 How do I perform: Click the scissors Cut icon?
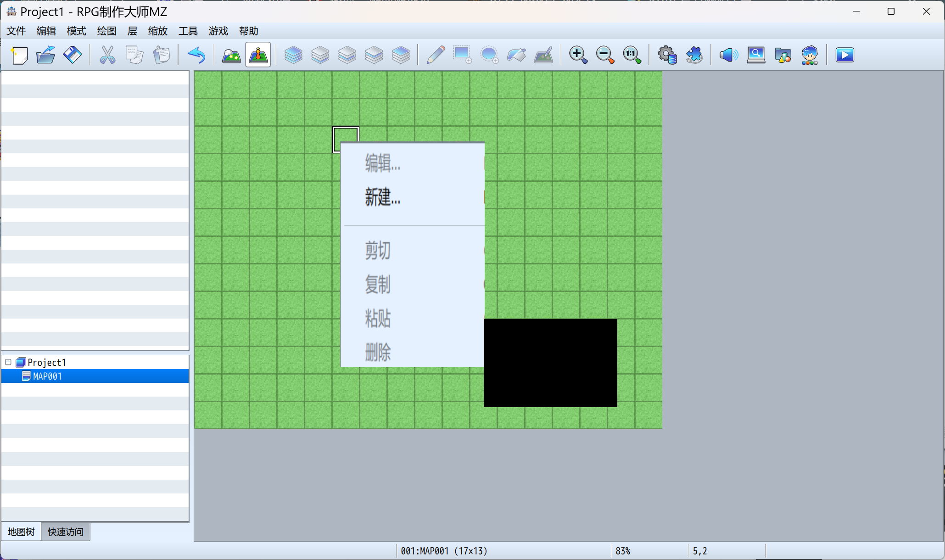pos(107,55)
